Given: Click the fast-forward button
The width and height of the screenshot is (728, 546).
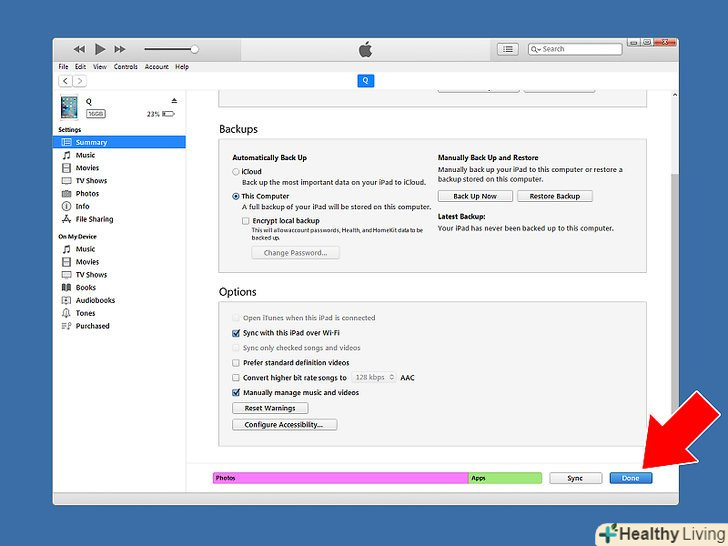Looking at the screenshot, I should pos(120,49).
